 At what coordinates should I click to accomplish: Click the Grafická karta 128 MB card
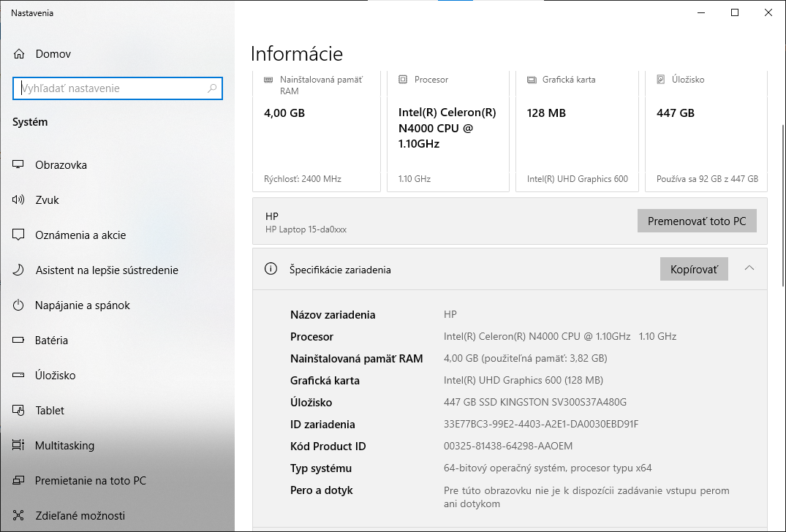point(577,130)
